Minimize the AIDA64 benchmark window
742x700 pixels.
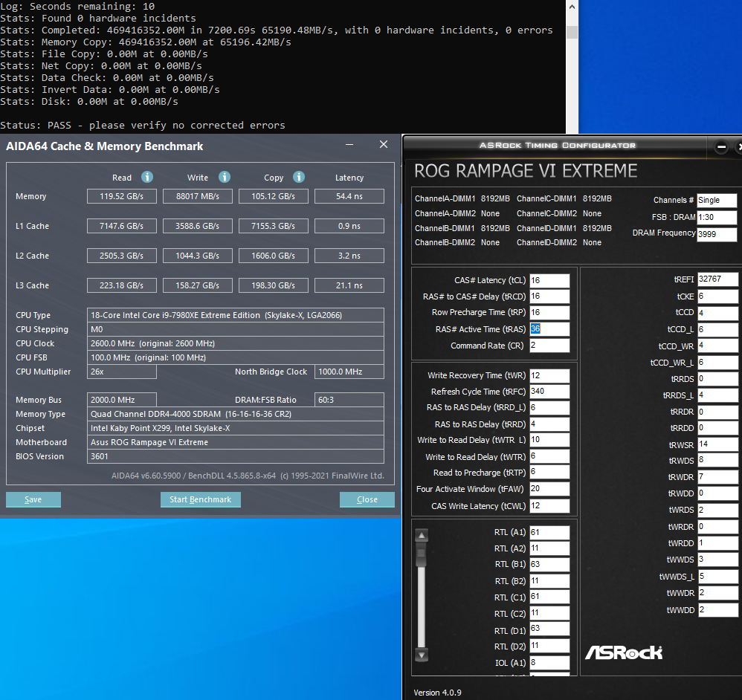[349, 144]
